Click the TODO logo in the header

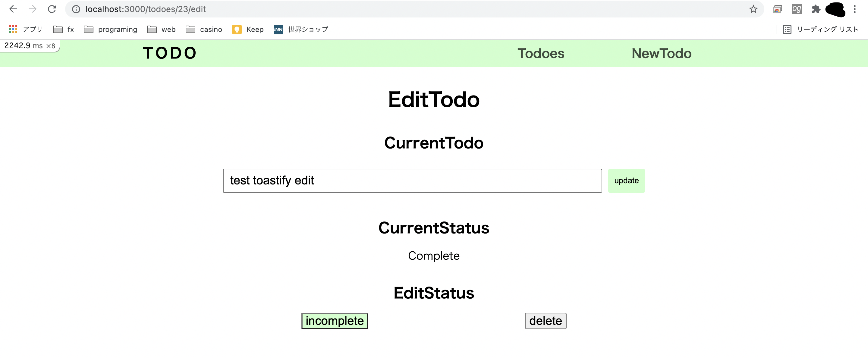(x=169, y=53)
